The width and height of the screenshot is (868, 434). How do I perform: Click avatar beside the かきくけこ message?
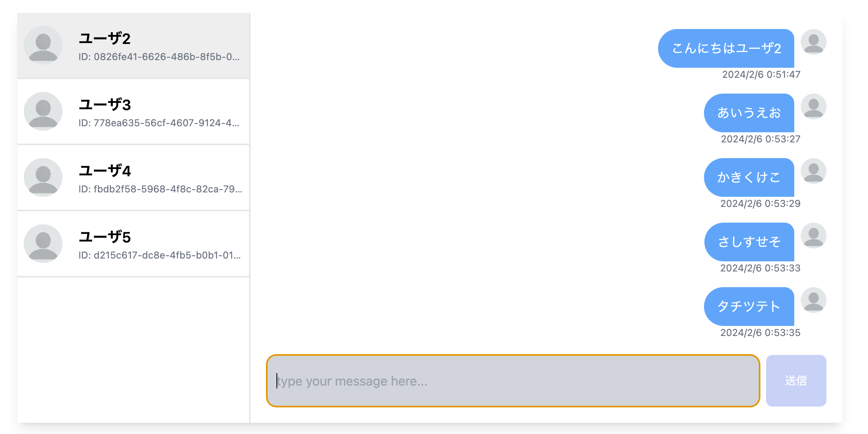(813, 171)
